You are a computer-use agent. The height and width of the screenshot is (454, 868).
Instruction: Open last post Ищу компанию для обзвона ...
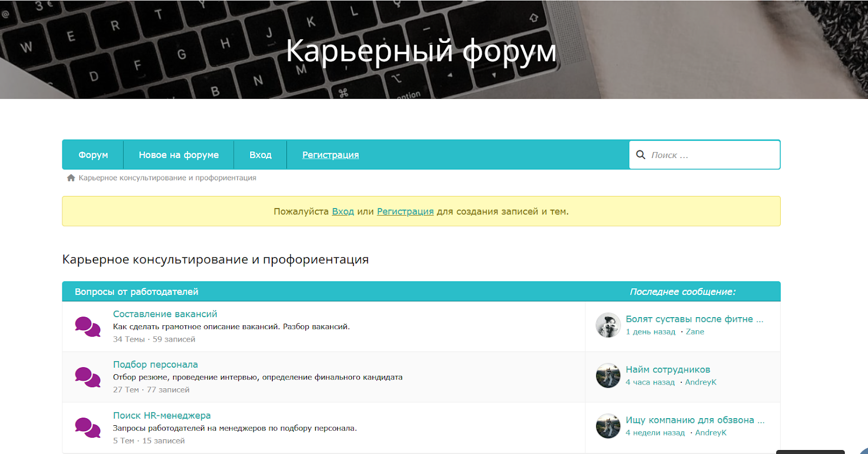(x=695, y=420)
